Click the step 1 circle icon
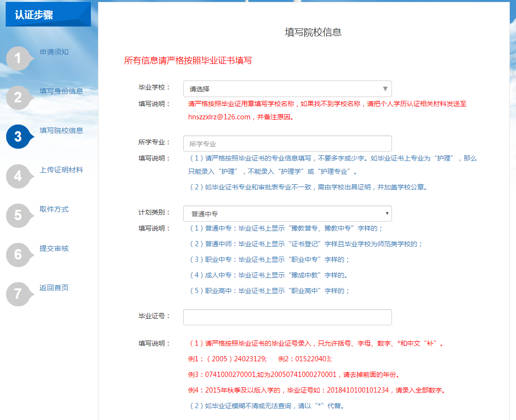The height and width of the screenshot is (420, 516). [x=18, y=59]
